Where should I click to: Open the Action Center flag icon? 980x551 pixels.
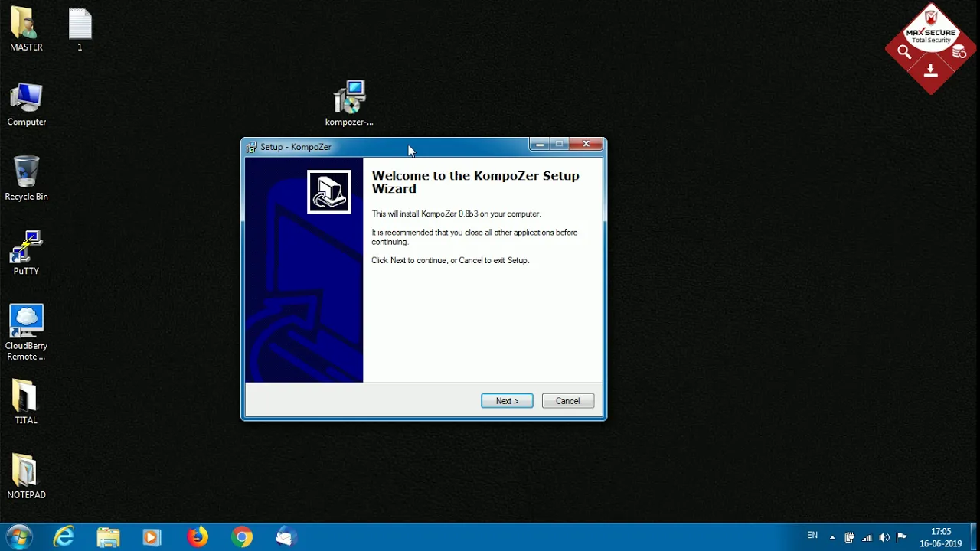(901, 537)
